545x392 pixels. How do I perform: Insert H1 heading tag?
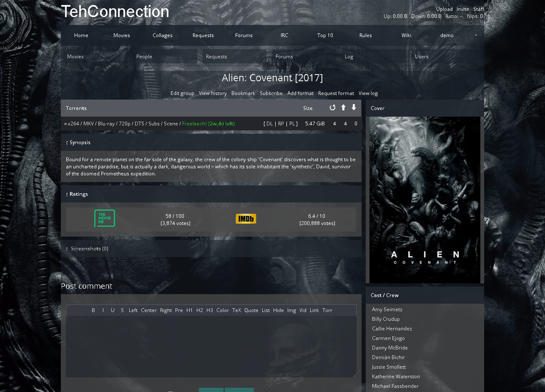(189, 310)
